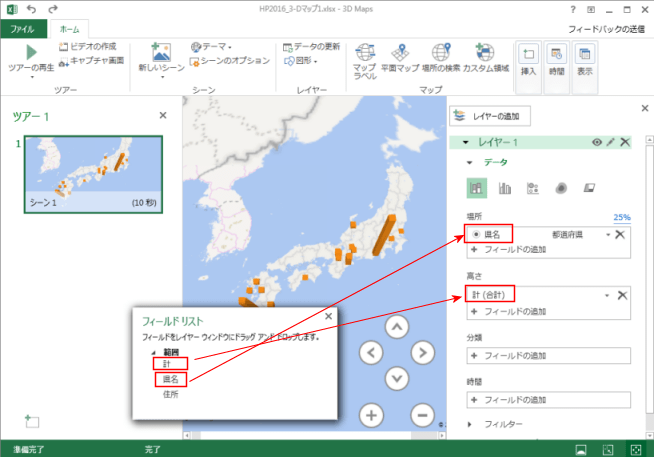Select region chart type
Viewport: 654px width, 457px height.
tap(589, 188)
